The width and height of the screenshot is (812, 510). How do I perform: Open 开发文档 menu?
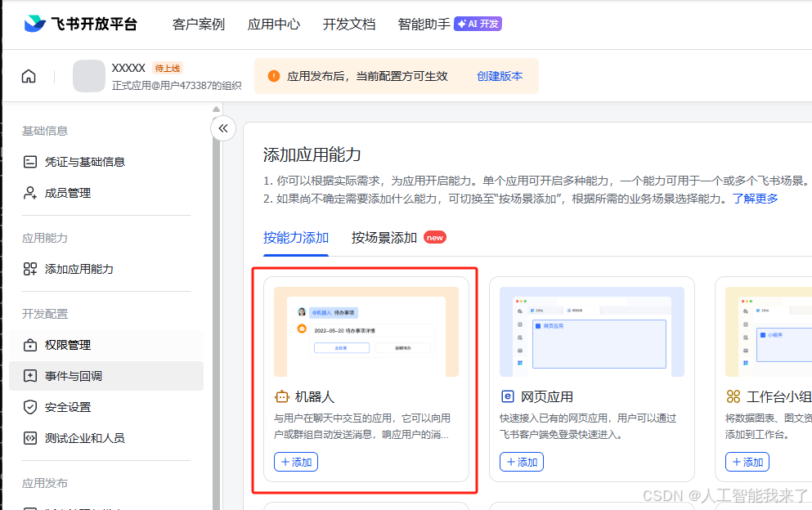click(x=349, y=25)
